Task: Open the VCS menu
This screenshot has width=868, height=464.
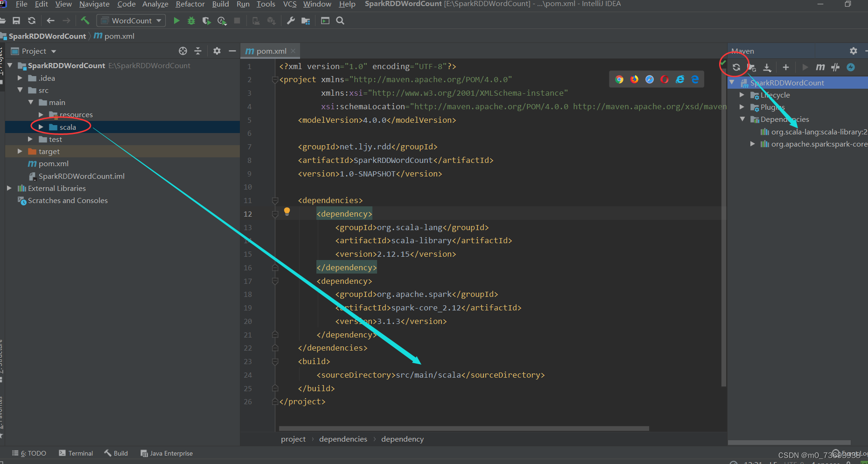Action: pos(290,4)
